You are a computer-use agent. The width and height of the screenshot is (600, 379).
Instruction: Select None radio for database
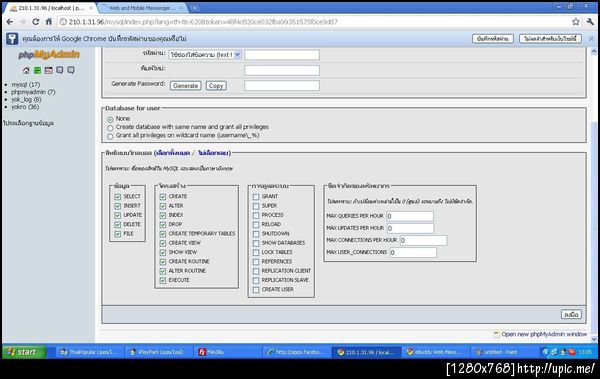tap(111, 119)
